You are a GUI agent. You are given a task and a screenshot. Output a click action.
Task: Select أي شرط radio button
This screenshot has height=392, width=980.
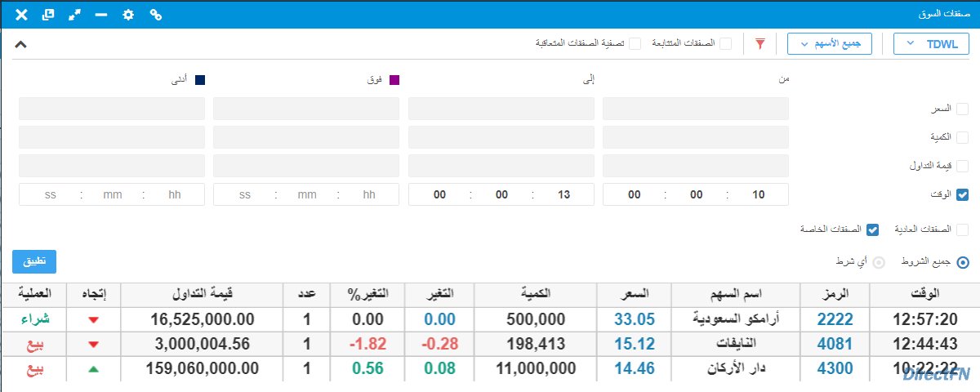point(880,262)
